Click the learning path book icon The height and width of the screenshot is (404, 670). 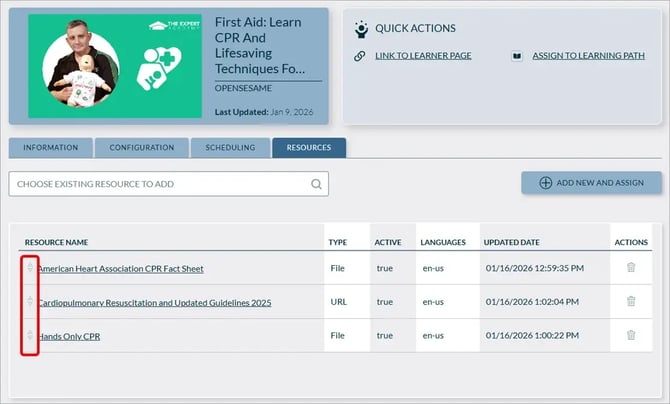[x=517, y=56]
